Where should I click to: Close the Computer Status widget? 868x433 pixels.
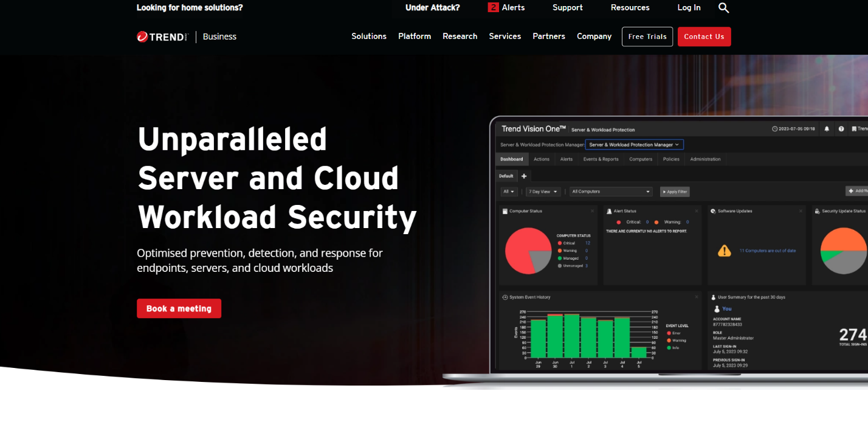[593, 211]
